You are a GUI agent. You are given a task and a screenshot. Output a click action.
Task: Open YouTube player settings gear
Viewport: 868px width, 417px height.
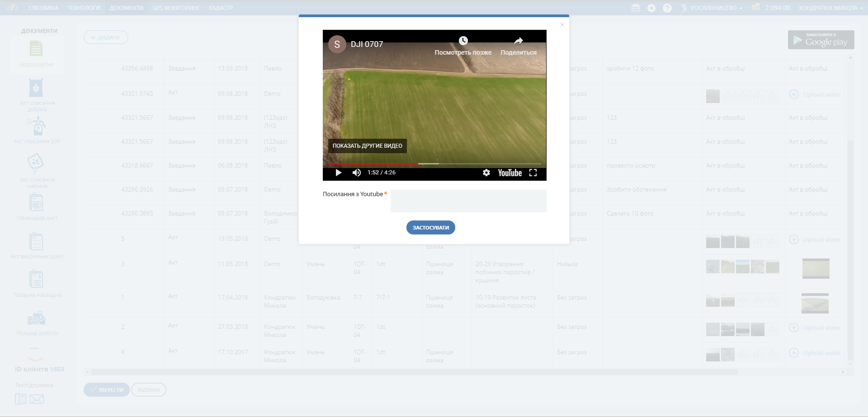click(x=486, y=173)
